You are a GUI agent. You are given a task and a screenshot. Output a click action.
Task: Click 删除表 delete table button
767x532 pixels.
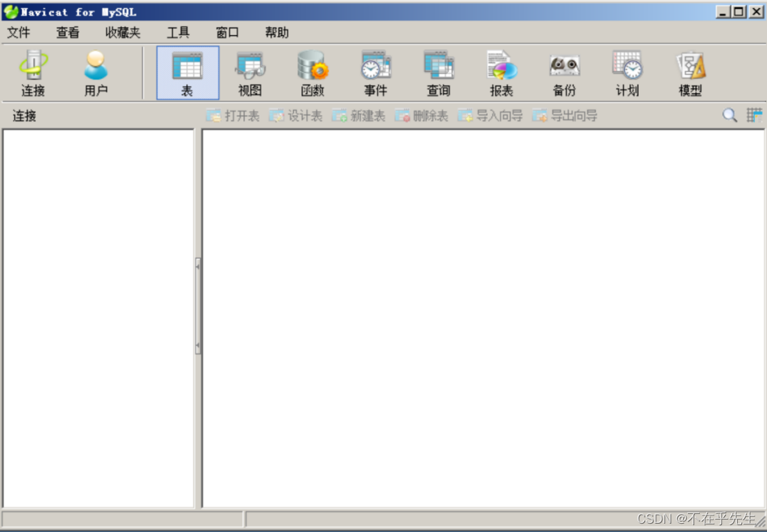tap(421, 116)
